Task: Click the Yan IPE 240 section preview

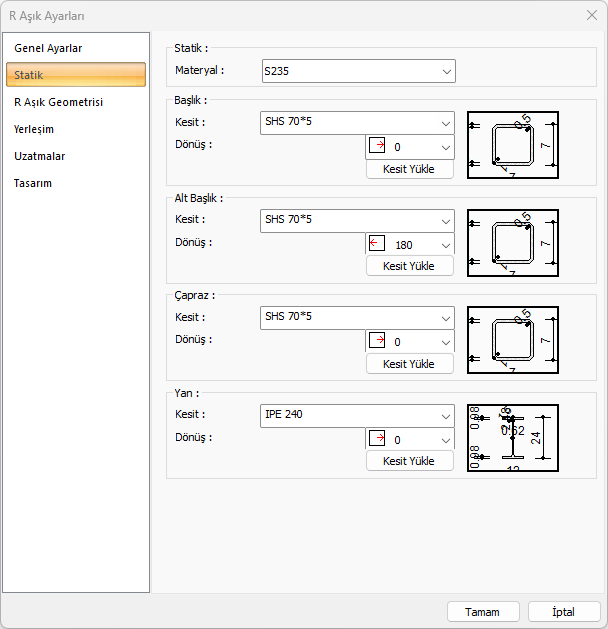Action: 512,437
